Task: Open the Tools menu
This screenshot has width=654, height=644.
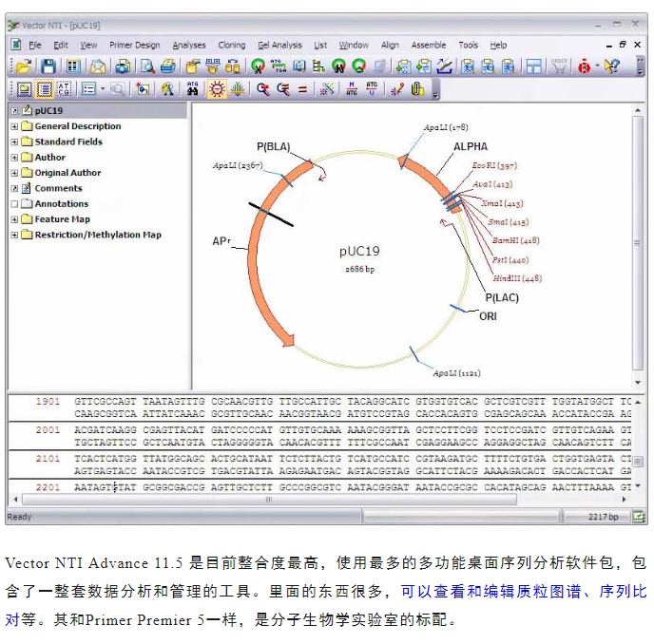Action: click(469, 45)
